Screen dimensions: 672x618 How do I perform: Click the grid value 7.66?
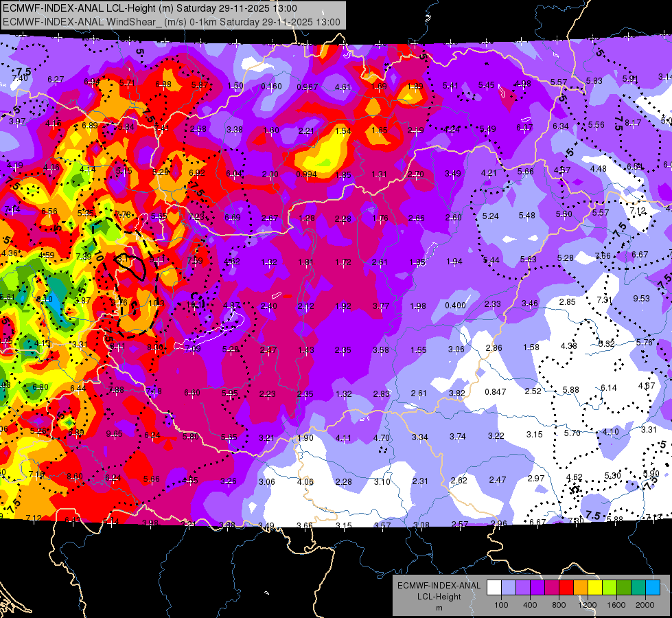(x=603, y=256)
